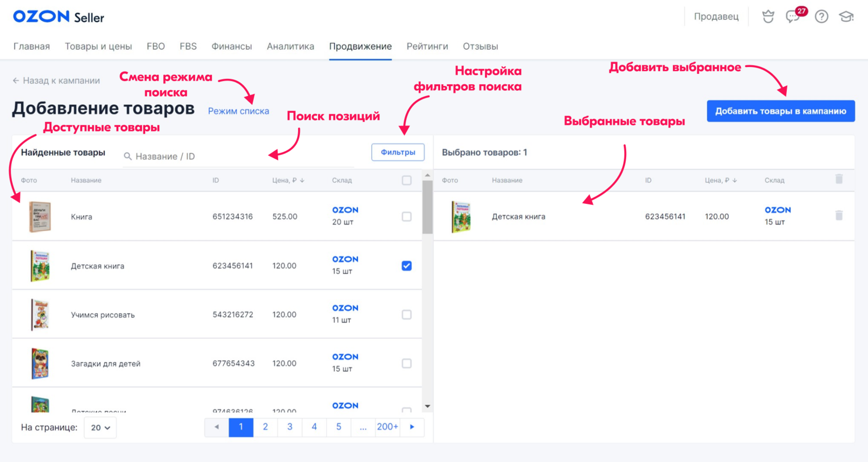Go to previous page arrow
This screenshot has width=868, height=462.
click(x=217, y=427)
